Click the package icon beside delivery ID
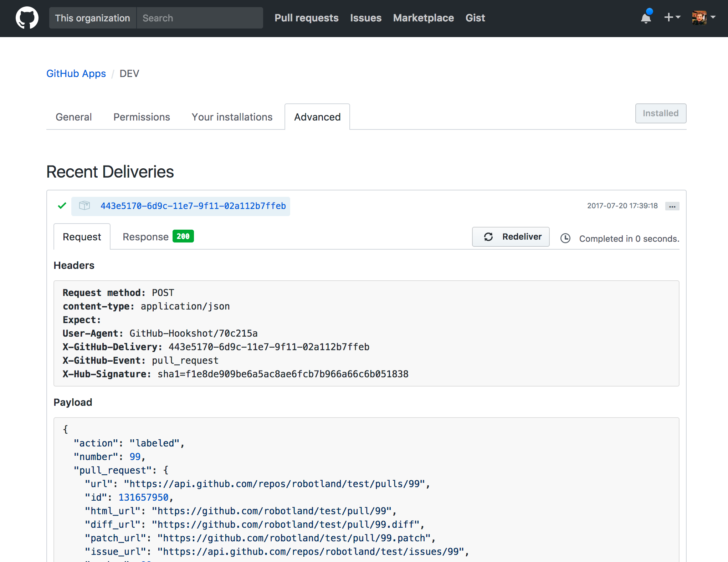The width and height of the screenshot is (728, 562). tap(84, 206)
